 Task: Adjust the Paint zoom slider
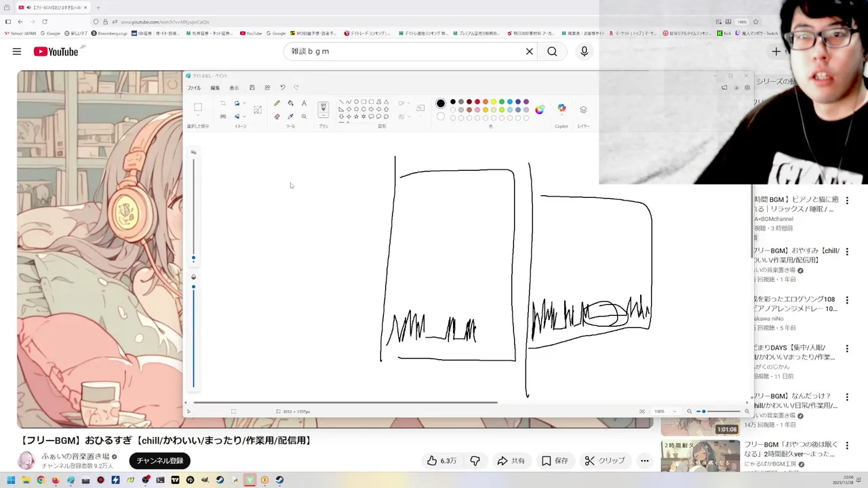coord(719,411)
